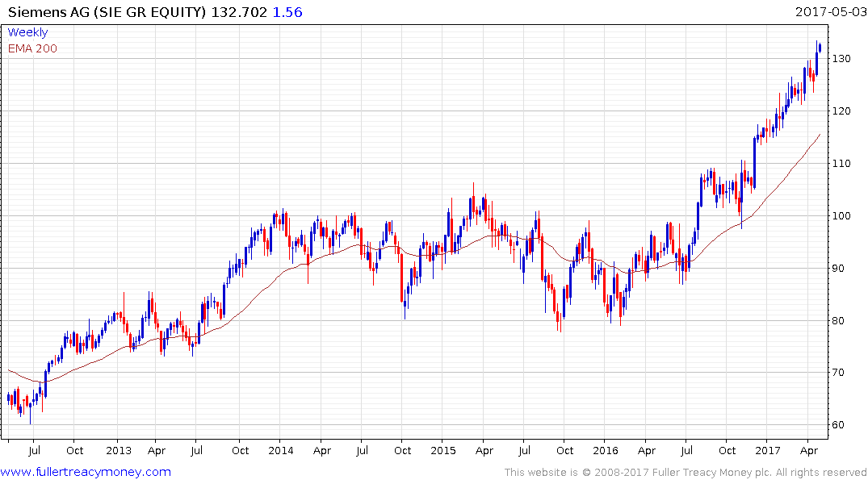Click the 80 price axis label
The image size is (868, 484).
(838, 321)
